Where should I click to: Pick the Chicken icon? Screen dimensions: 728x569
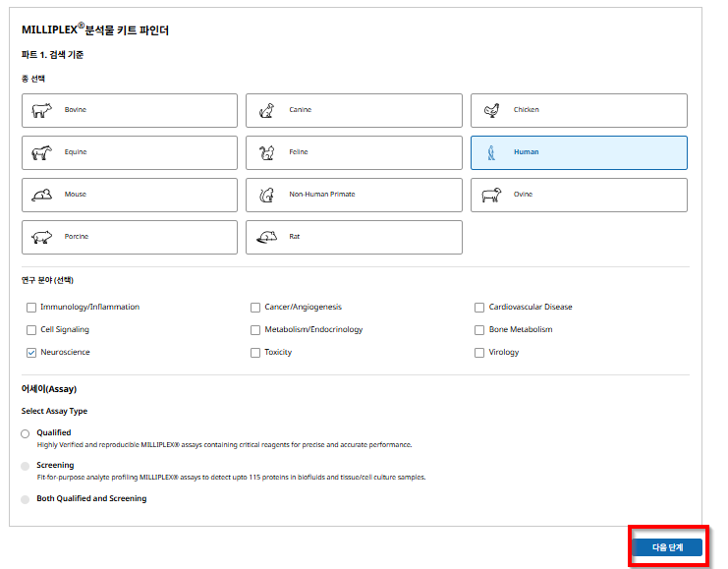point(491,110)
